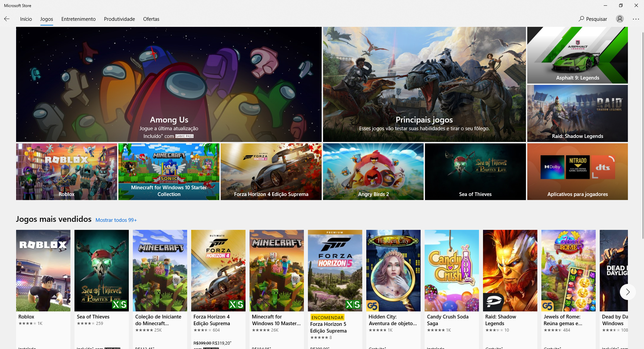
Task: Select Coleção de Iniciante do Minecraft cover
Action: 160,270
